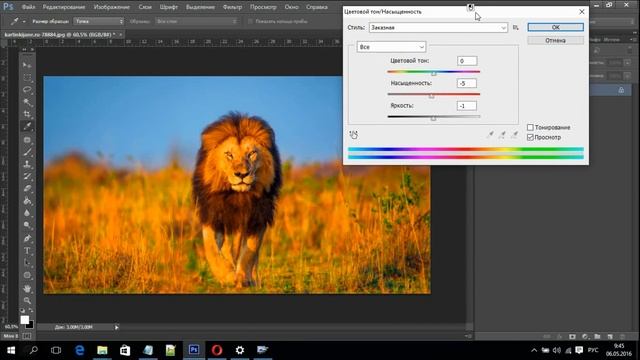This screenshot has height=360, width=640.
Task: Open the Фильтр menu
Action: (x=232, y=7)
